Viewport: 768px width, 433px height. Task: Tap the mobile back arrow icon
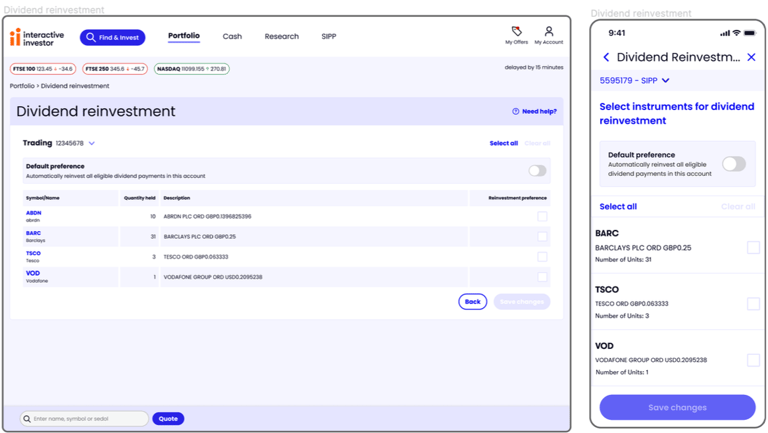(x=606, y=57)
